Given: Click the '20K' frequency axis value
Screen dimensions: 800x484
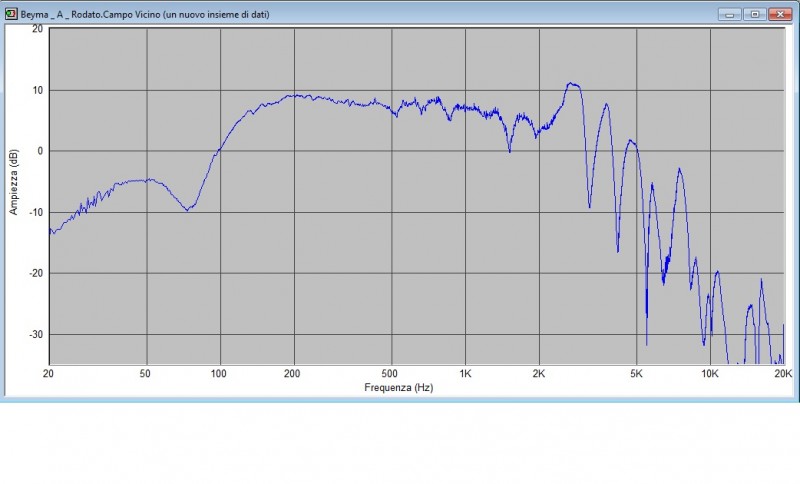Looking at the screenshot, I should [x=783, y=374].
